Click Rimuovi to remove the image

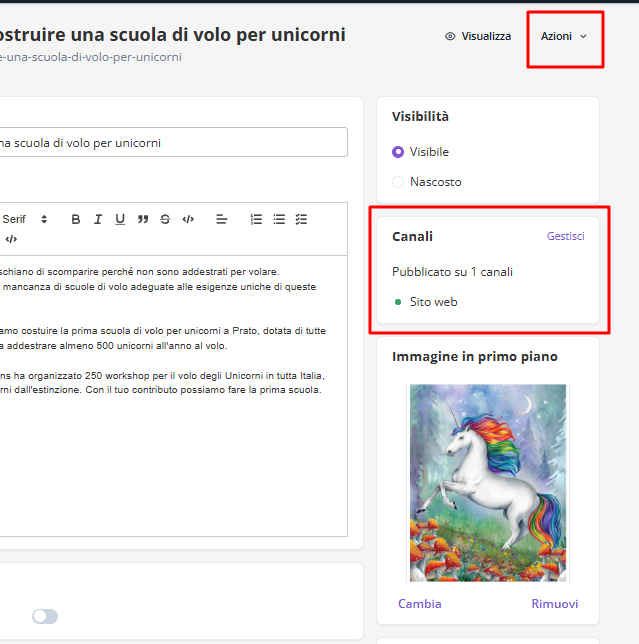pos(554,603)
